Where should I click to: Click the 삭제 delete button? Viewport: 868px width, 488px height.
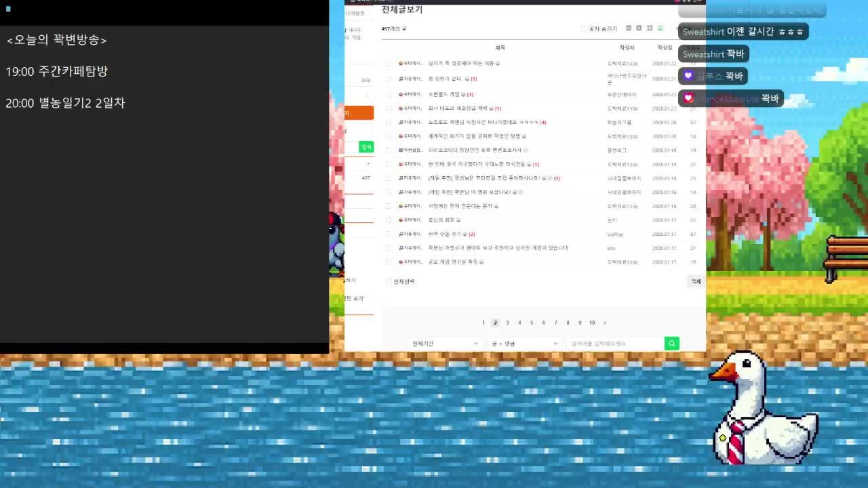[696, 281]
